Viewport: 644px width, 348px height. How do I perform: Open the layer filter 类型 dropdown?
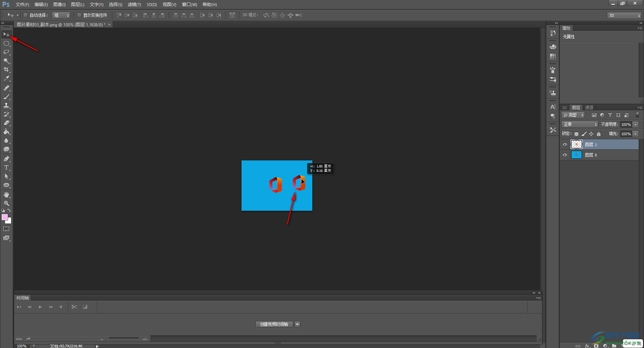[573, 115]
